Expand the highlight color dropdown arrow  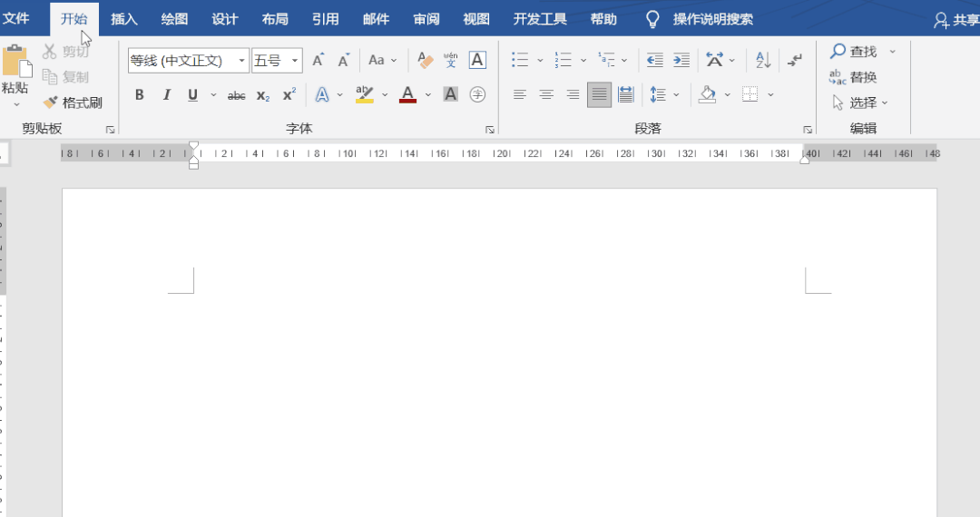click(385, 95)
